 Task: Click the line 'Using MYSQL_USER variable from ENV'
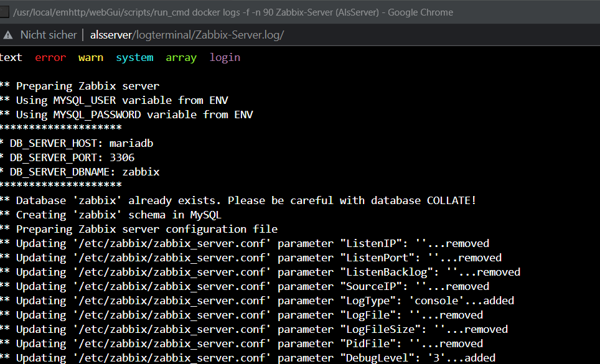tap(114, 100)
